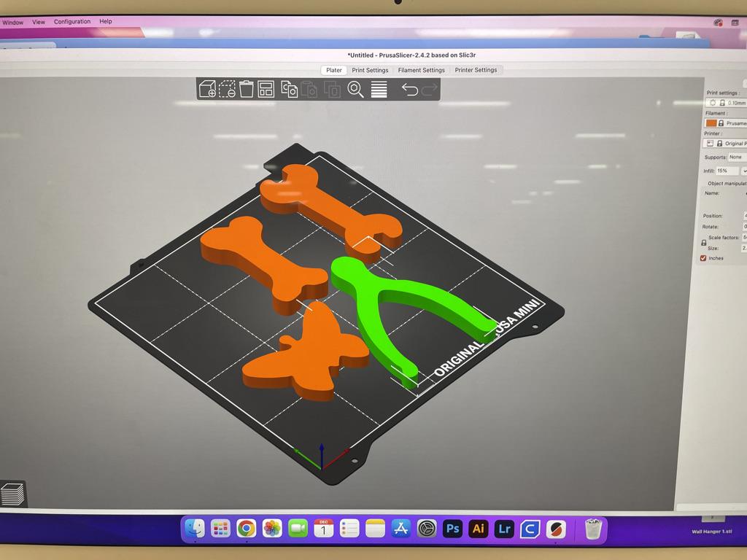Switch to the Filament Settings tab

421,70
